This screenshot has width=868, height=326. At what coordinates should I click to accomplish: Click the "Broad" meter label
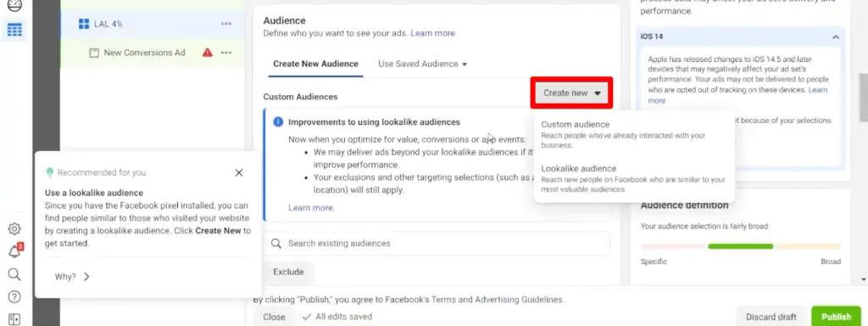(x=831, y=261)
